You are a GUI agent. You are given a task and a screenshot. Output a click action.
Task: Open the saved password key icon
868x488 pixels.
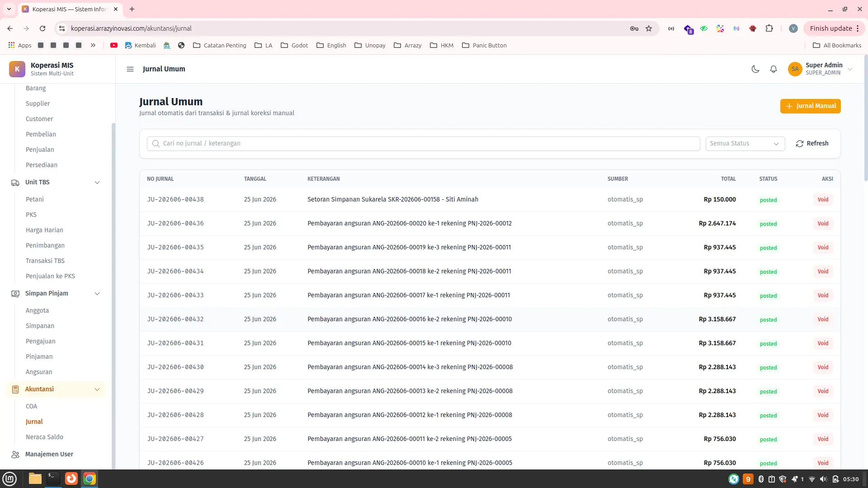coord(634,28)
